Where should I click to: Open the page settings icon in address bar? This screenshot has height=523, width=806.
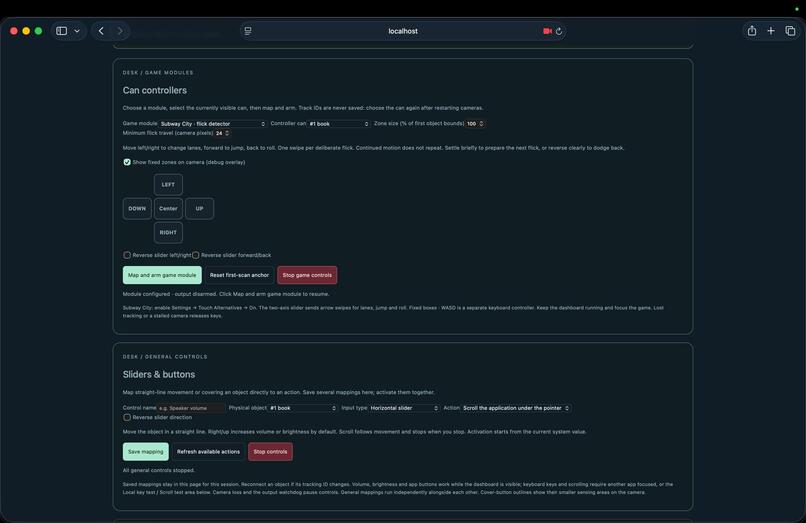coord(248,31)
